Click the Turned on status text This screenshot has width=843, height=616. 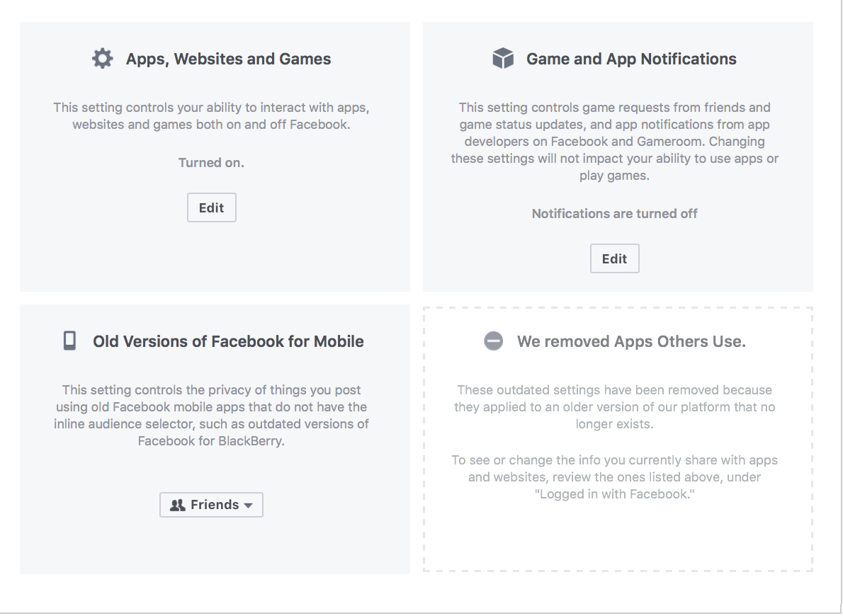(211, 162)
